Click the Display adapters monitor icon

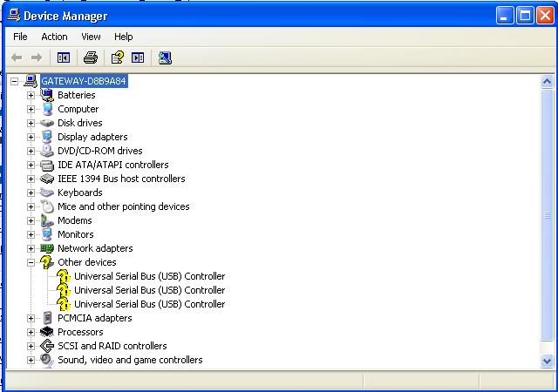pyautogui.click(x=47, y=137)
